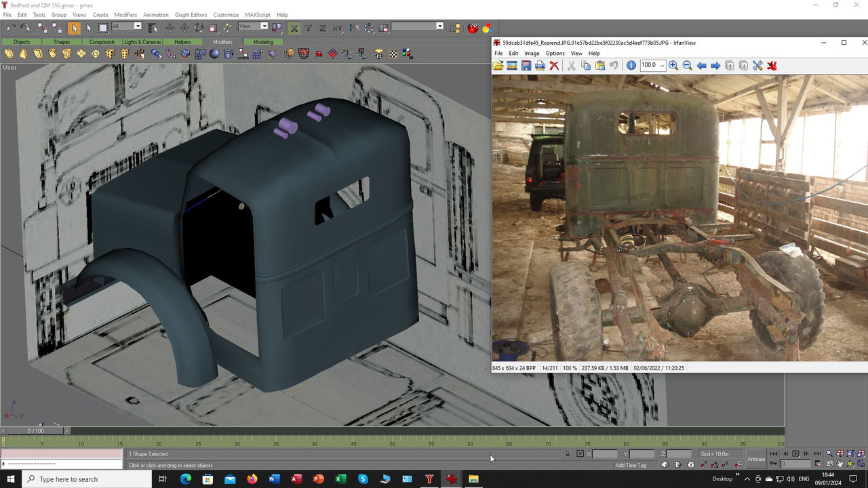The height and width of the screenshot is (488, 868).
Task: Click the Add Time Tag button
Action: click(631, 465)
